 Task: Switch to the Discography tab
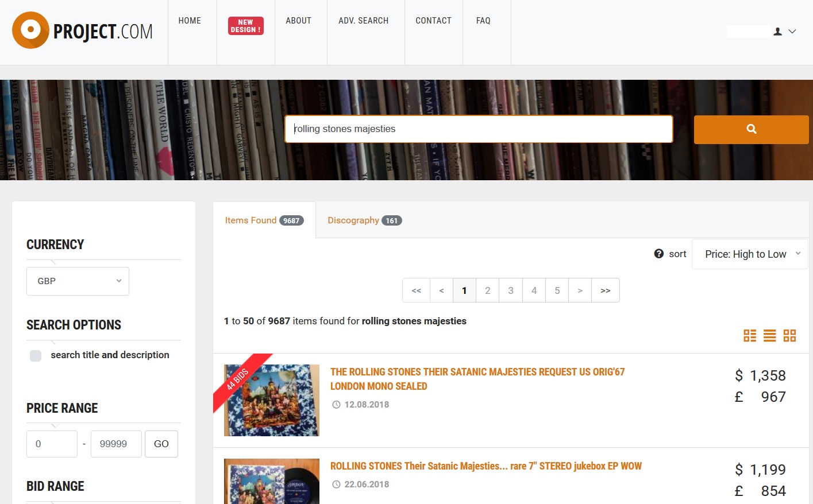pos(365,220)
